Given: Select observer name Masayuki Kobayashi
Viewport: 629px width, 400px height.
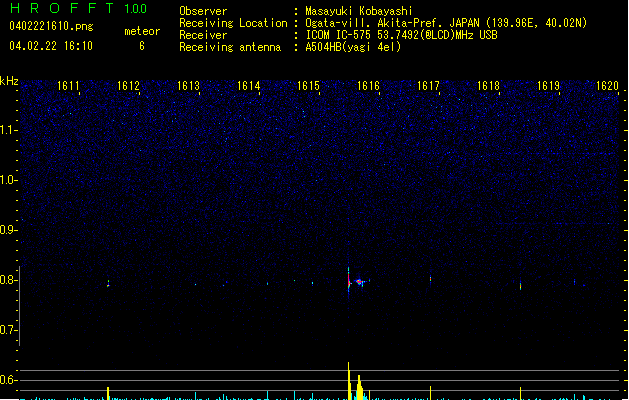Looking at the screenshot, I should coord(359,11).
